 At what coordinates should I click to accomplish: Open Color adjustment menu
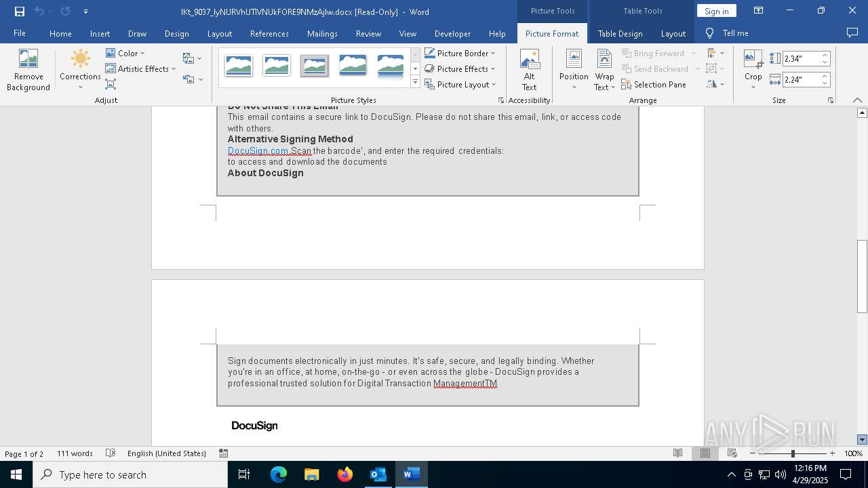pos(125,53)
